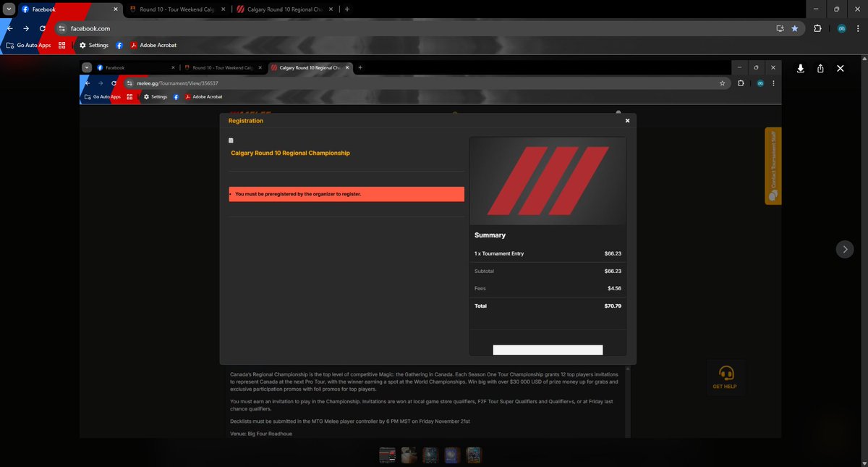The height and width of the screenshot is (467, 868).
Task: Reload the melee.gg tournament page
Action: (x=114, y=83)
